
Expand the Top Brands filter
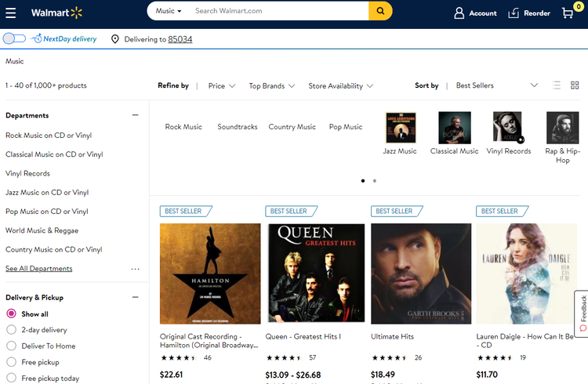click(x=272, y=86)
